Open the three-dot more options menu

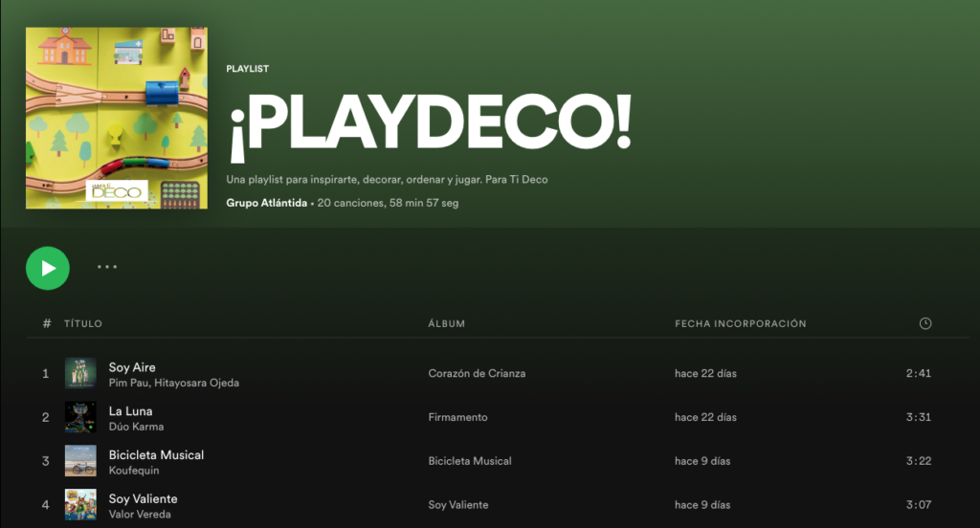tap(107, 268)
